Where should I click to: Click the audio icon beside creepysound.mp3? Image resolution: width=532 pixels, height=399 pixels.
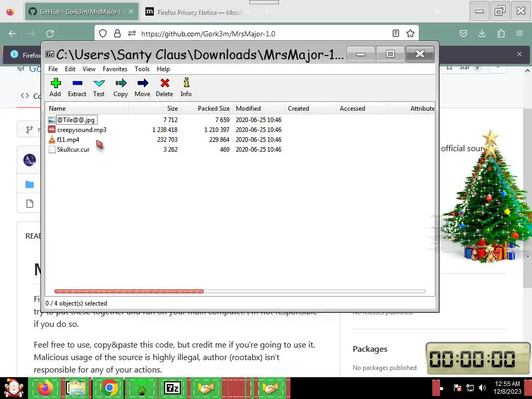[51, 129]
